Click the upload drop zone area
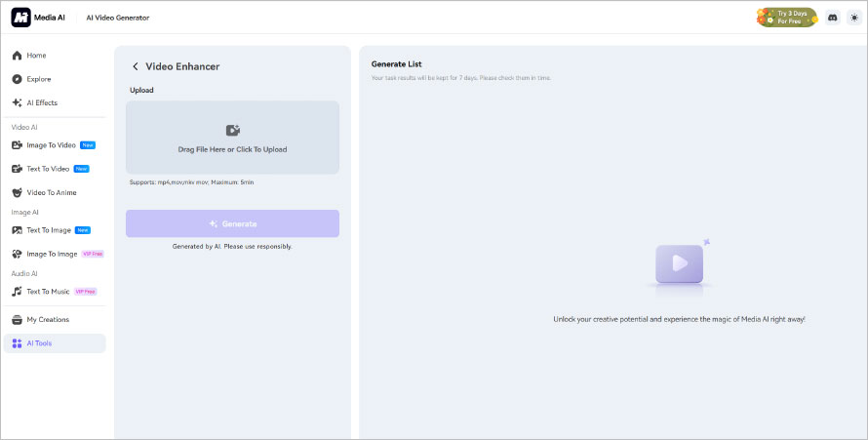Viewport: 868px width, 440px height. [x=232, y=138]
